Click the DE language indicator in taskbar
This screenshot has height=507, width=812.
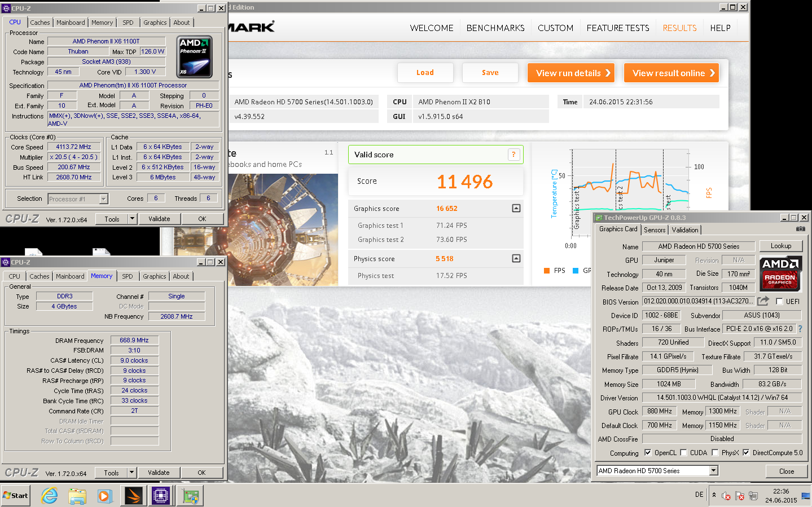point(699,495)
